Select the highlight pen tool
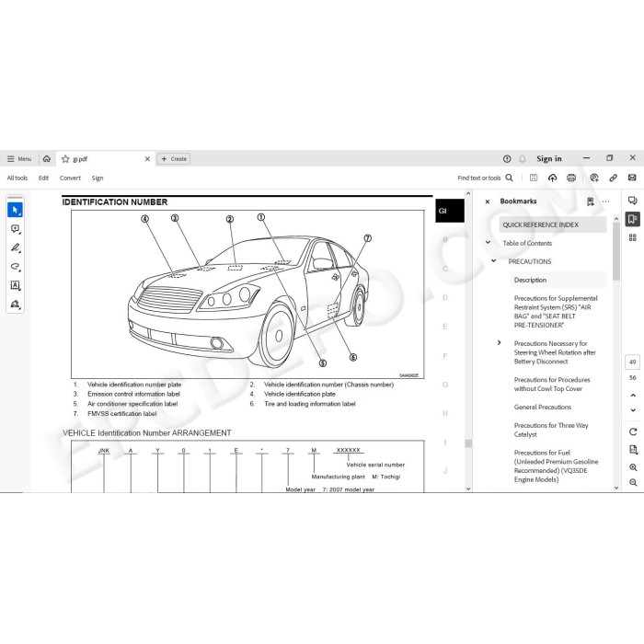The width and height of the screenshot is (644, 644). coord(16,247)
